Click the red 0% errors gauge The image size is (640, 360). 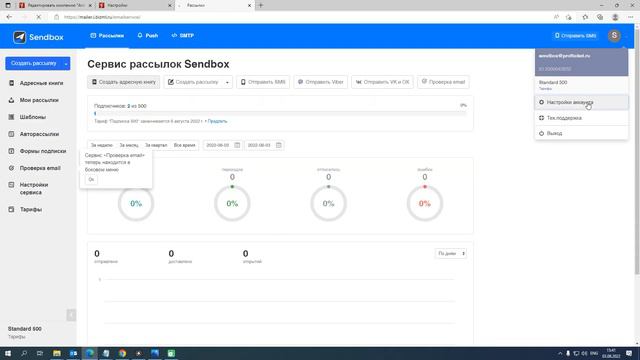pyautogui.click(x=424, y=203)
